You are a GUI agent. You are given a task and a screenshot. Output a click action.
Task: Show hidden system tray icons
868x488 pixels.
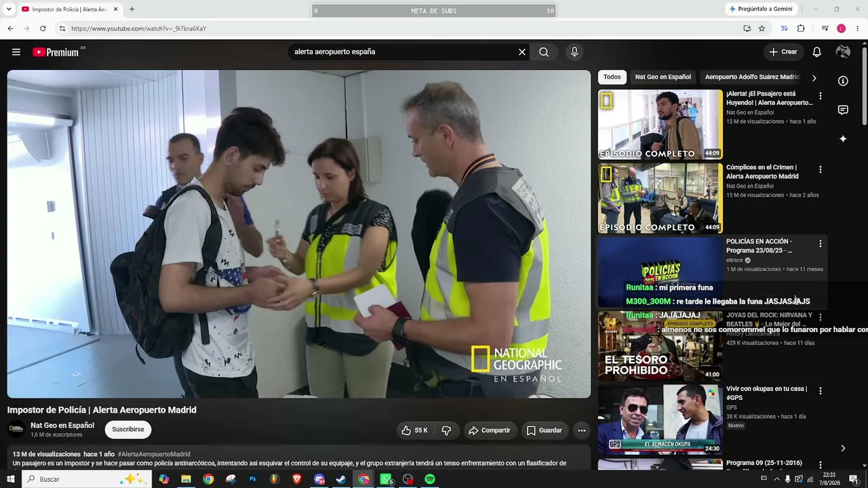point(776,479)
